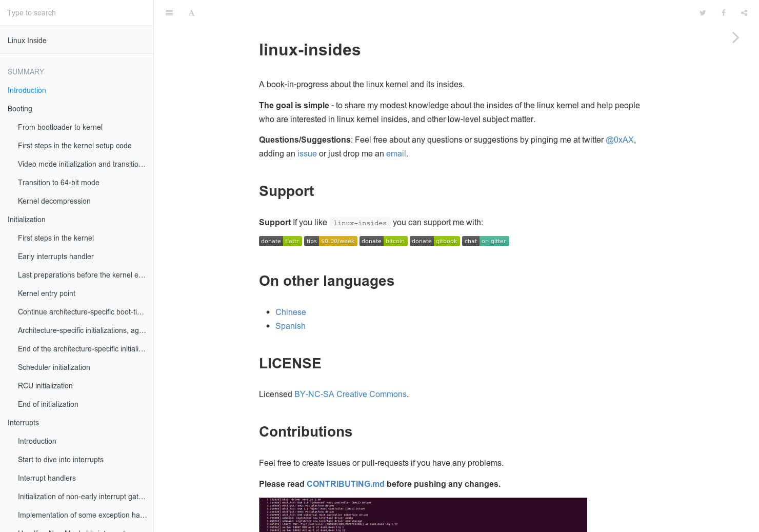
Task: Expand the Booting section in the sidebar
Action: pyautogui.click(x=19, y=109)
